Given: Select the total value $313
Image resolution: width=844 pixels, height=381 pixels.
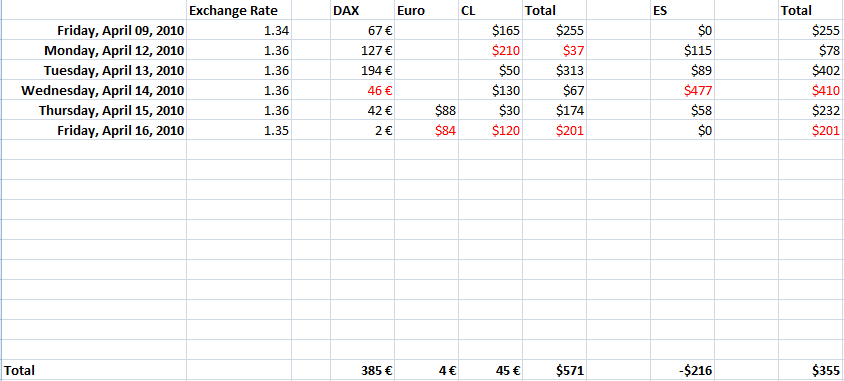Looking at the screenshot, I should [x=554, y=70].
